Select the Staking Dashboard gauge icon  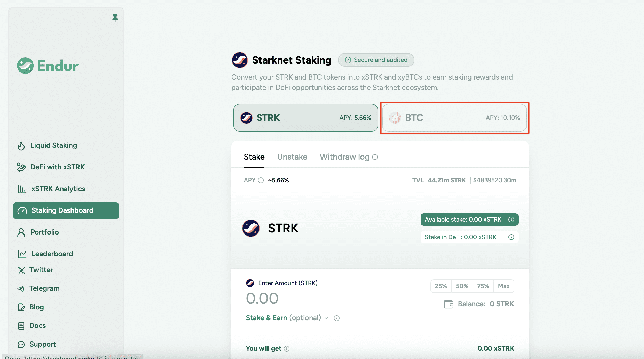[x=22, y=210]
